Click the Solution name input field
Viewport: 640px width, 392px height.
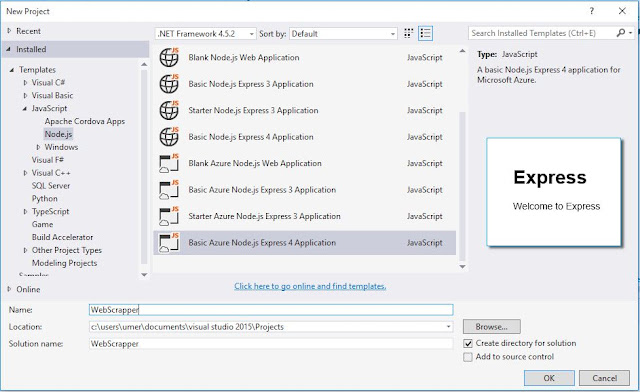pyautogui.click(x=271, y=344)
